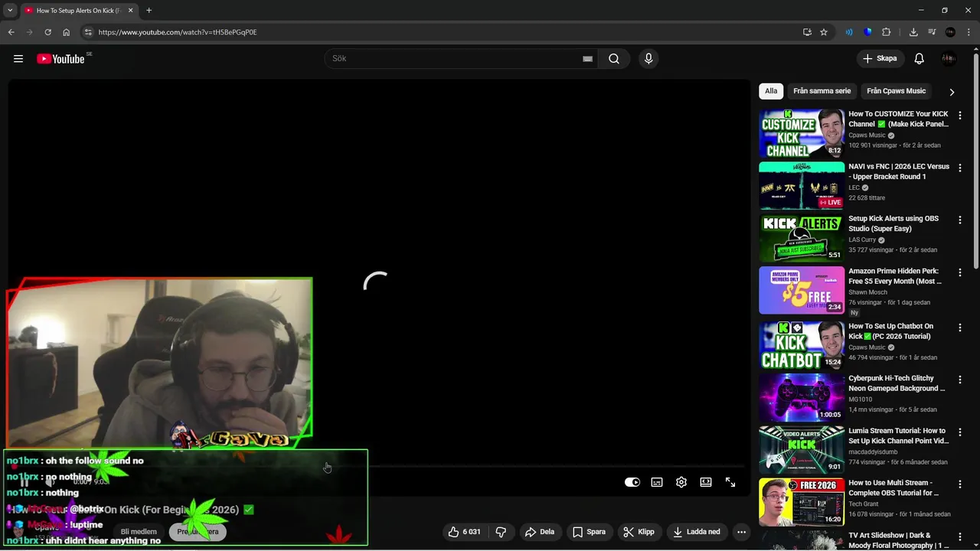The image size is (980, 551).
Task: Open the Kick Chatbot 15:24 thumbnail
Action: pos(802,345)
